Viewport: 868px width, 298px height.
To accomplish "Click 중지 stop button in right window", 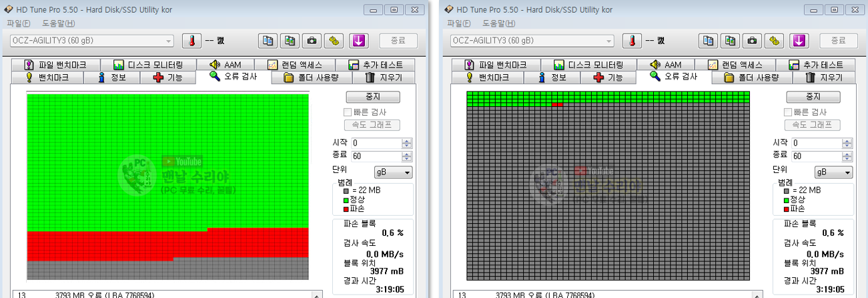I will (x=813, y=98).
